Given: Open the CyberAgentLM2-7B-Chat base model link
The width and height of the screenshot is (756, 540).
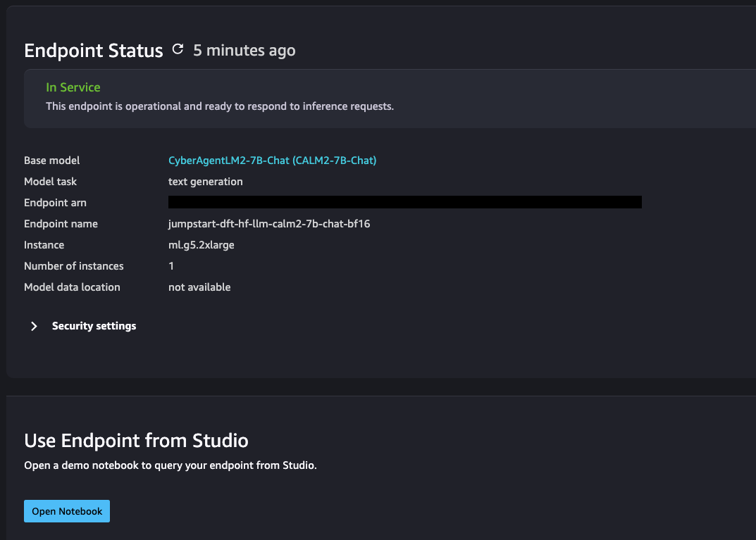Looking at the screenshot, I should (x=272, y=161).
